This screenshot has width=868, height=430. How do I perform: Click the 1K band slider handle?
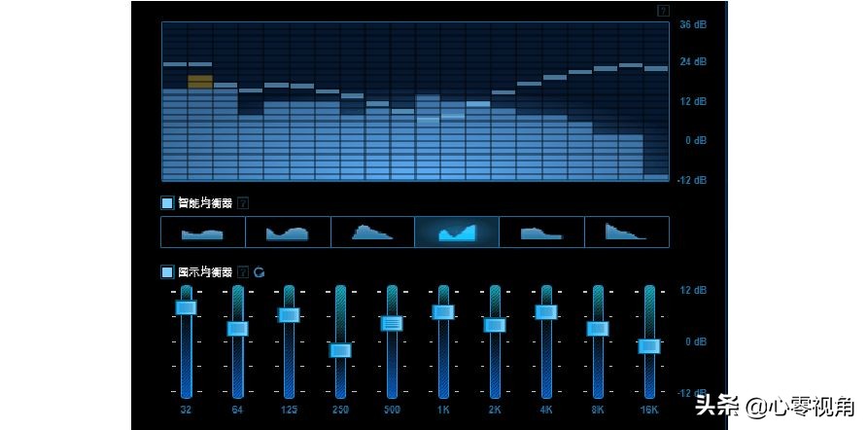(443, 312)
